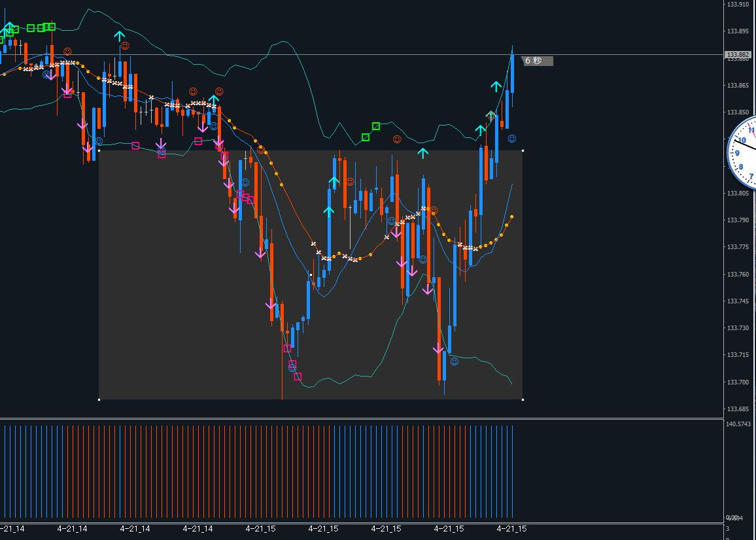Select the gray rectangle's top-left handle
Screen dimensions: 756x540
(x=99, y=150)
